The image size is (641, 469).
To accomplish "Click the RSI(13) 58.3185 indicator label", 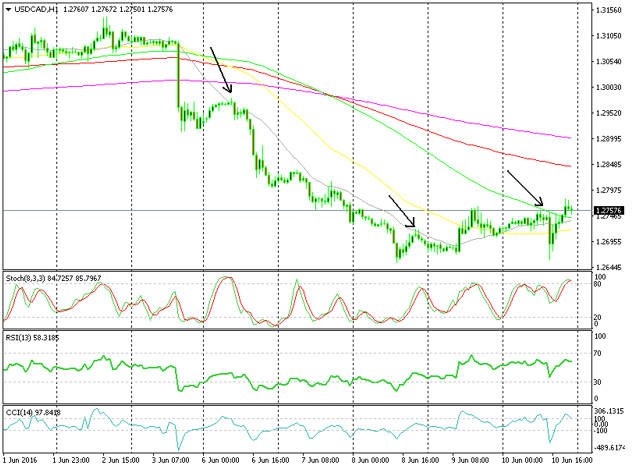I will [x=33, y=338].
